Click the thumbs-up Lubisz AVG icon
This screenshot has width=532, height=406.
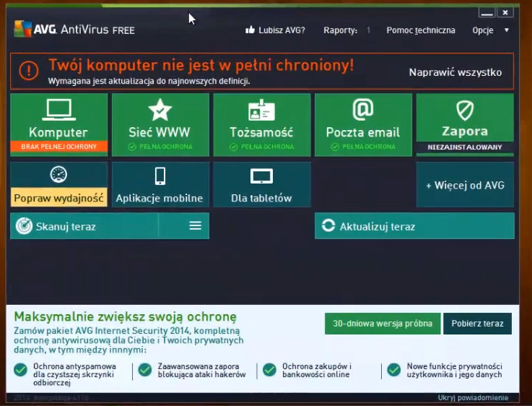pos(250,30)
